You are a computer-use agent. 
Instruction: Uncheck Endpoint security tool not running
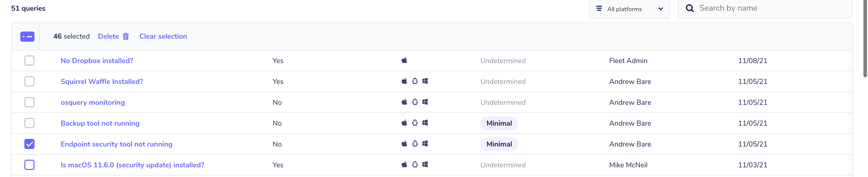tap(30, 144)
